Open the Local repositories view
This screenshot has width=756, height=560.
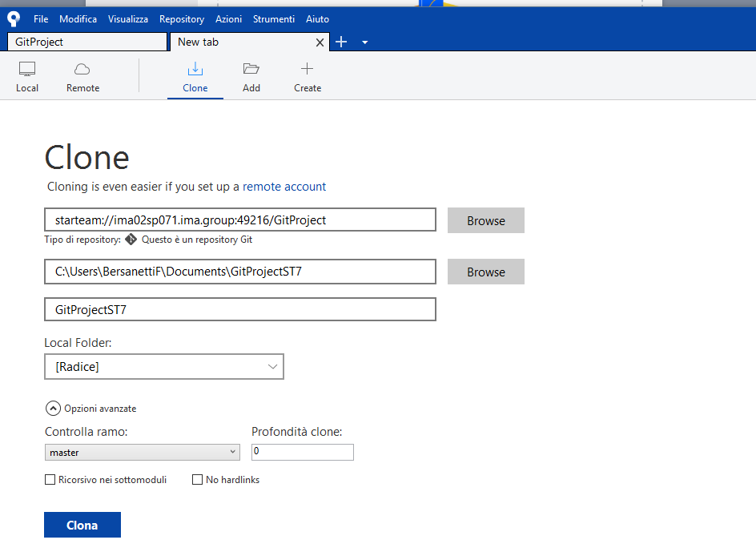click(27, 77)
